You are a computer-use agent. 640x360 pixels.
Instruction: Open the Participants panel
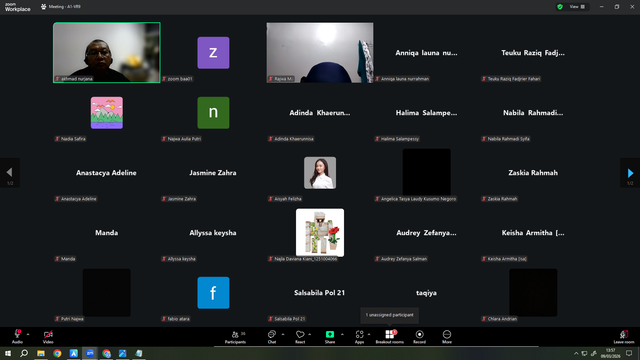tap(236, 337)
